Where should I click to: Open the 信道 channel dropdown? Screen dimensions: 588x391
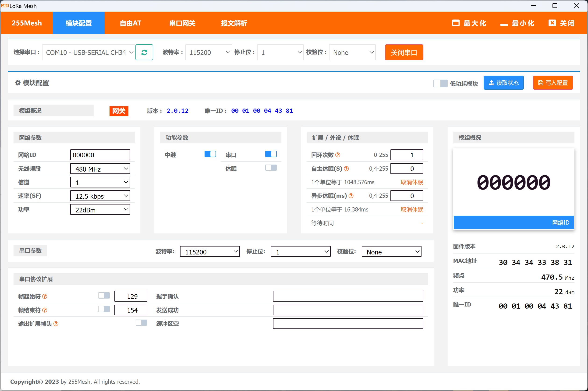pos(100,182)
